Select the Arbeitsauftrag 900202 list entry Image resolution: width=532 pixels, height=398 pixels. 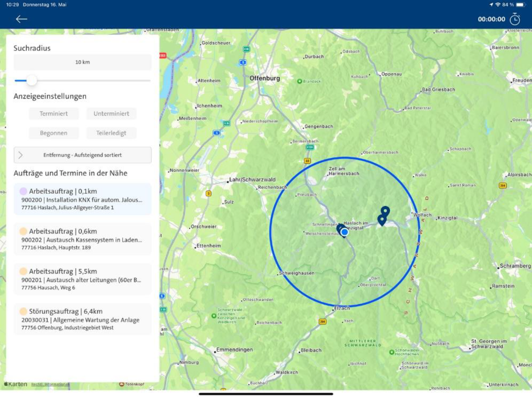coord(82,239)
